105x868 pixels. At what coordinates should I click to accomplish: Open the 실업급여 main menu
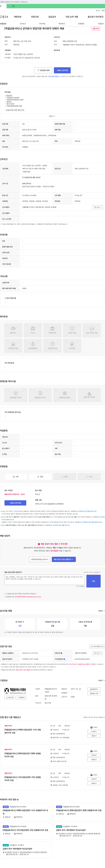tap(52, 17)
